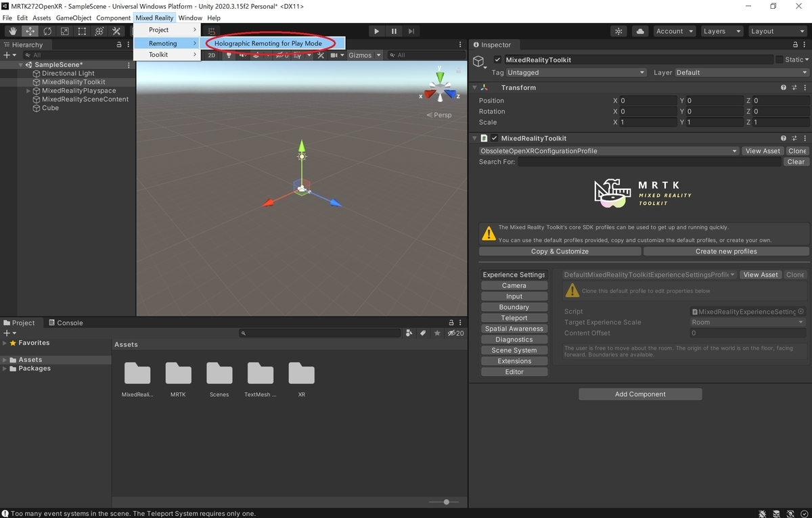Toggle scene lighting bulb icon

point(228,55)
